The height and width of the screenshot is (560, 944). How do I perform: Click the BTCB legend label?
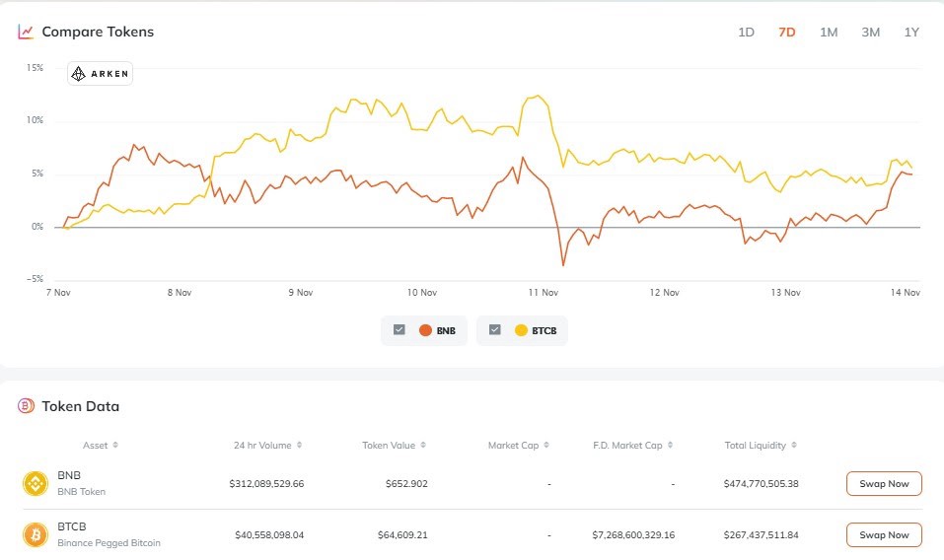(544, 331)
